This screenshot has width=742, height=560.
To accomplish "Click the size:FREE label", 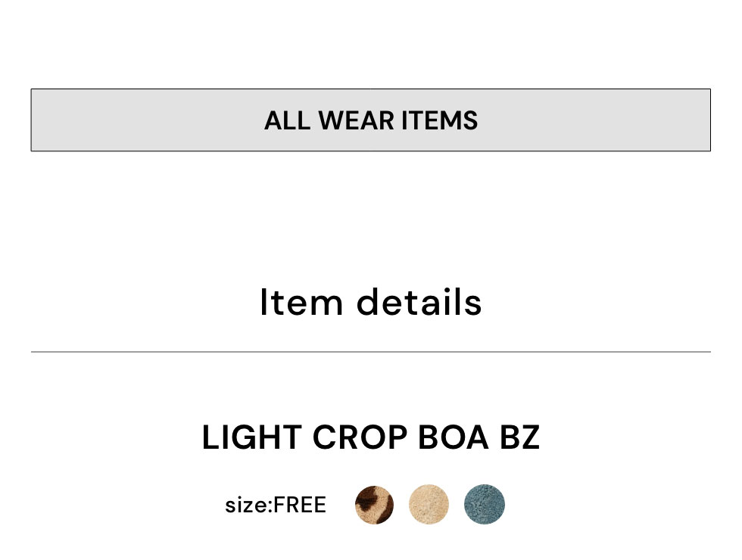I will click(276, 505).
